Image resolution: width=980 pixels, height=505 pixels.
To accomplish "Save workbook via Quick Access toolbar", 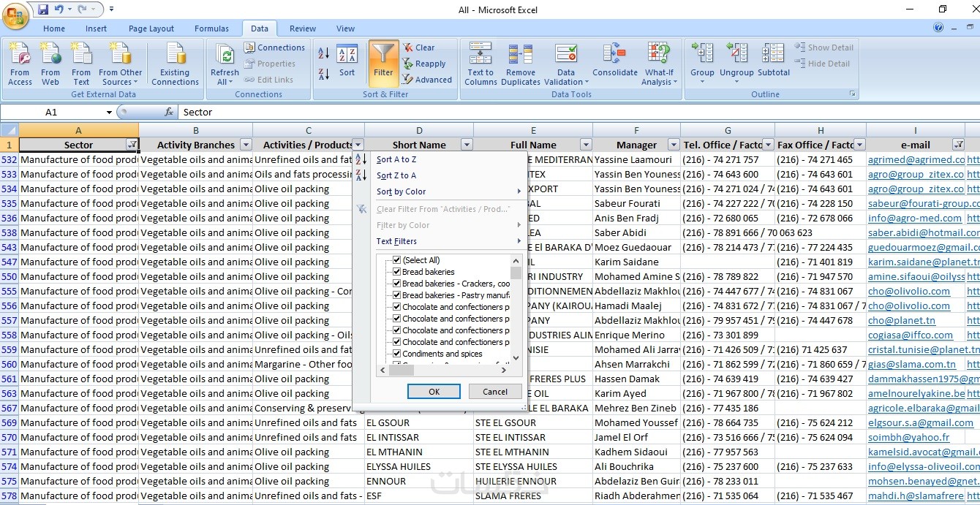I will click(x=43, y=10).
